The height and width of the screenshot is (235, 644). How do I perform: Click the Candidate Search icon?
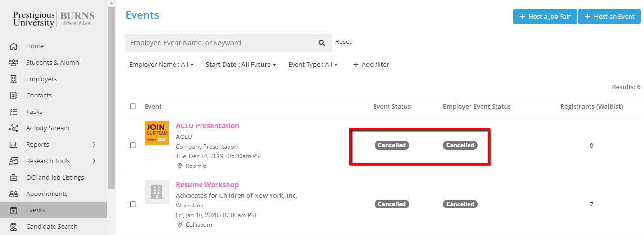13,227
